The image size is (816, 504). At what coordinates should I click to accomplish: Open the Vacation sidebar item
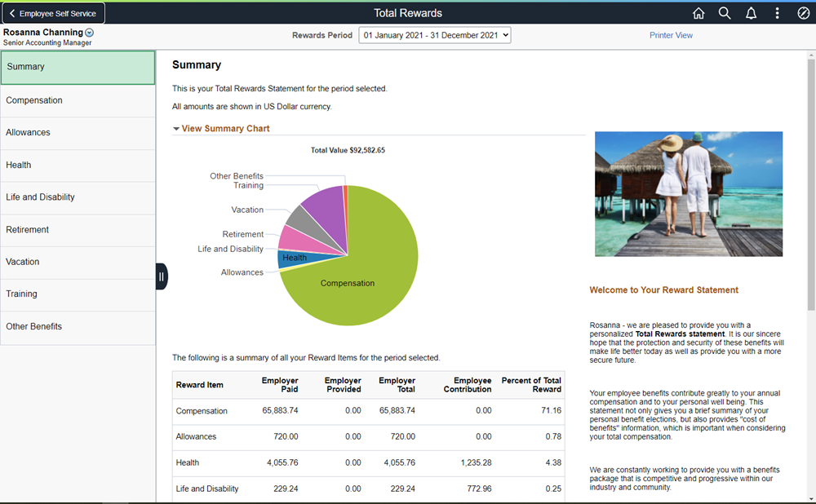(x=78, y=262)
